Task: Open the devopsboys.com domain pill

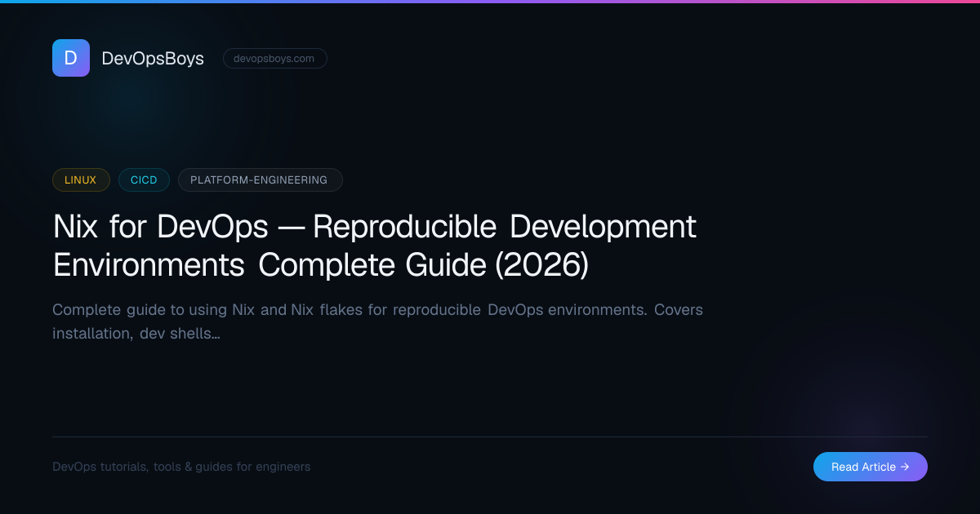Action: [x=275, y=59]
